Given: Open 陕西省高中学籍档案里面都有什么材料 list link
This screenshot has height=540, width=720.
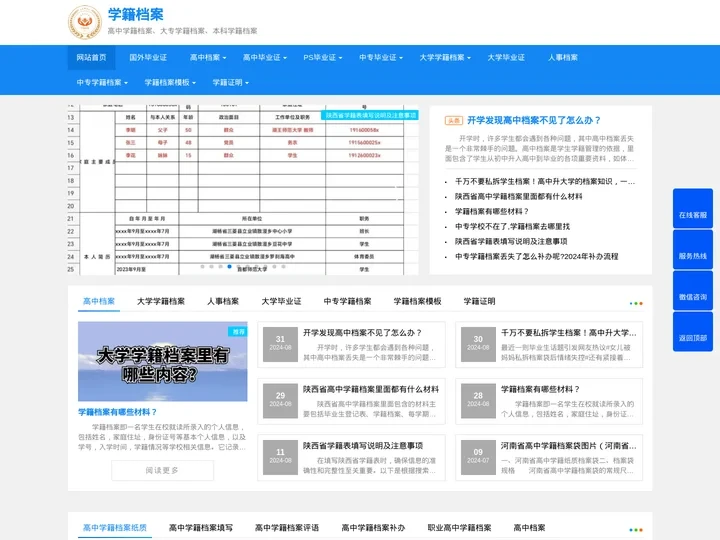Looking at the screenshot, I should 518,197.
